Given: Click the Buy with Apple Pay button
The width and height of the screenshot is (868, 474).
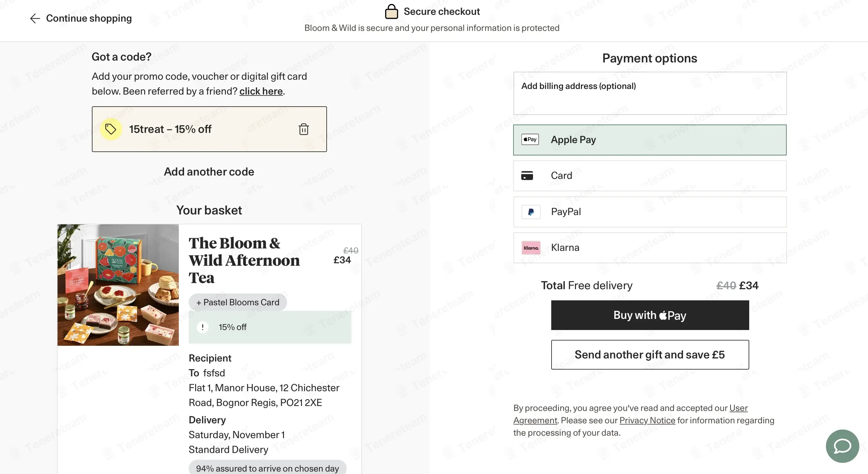Looking at the screenshot, I should click(650, 315).
